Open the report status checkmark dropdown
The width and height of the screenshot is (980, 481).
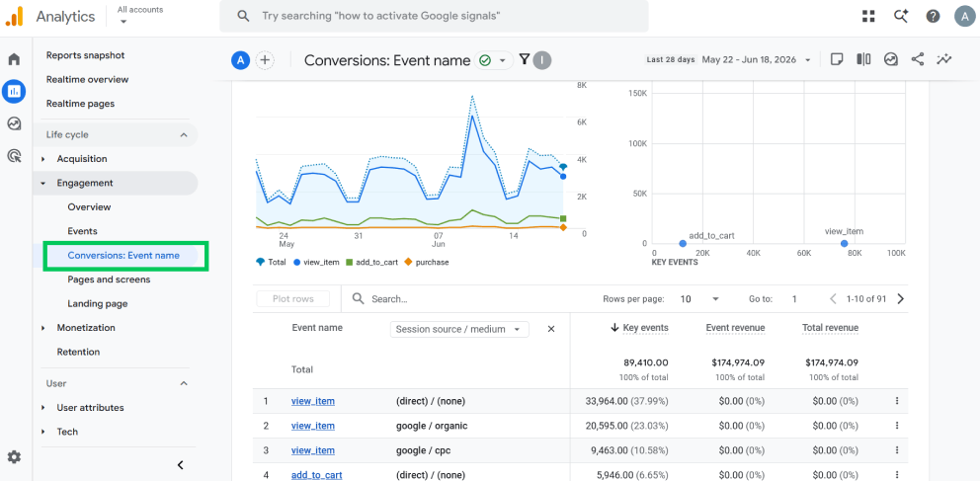tap(494, 60)
